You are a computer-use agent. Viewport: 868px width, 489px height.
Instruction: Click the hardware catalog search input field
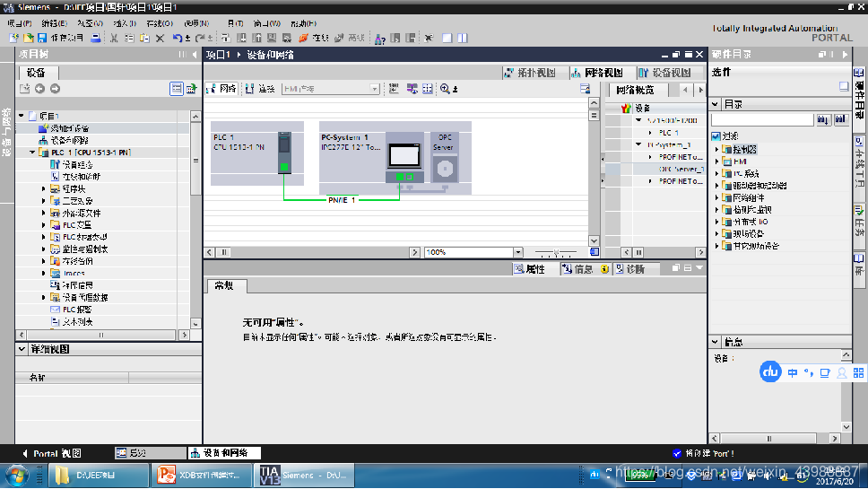[x=762, y=119]
